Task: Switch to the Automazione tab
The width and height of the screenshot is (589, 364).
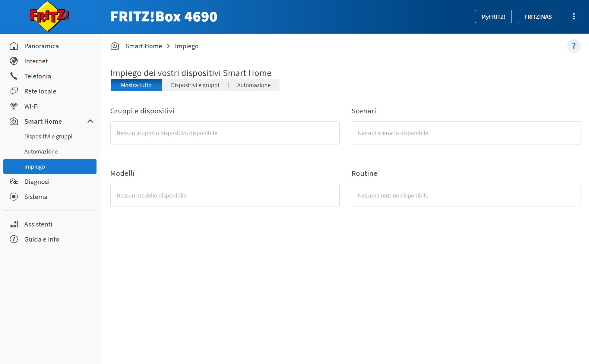Action: tap(254, 85)
